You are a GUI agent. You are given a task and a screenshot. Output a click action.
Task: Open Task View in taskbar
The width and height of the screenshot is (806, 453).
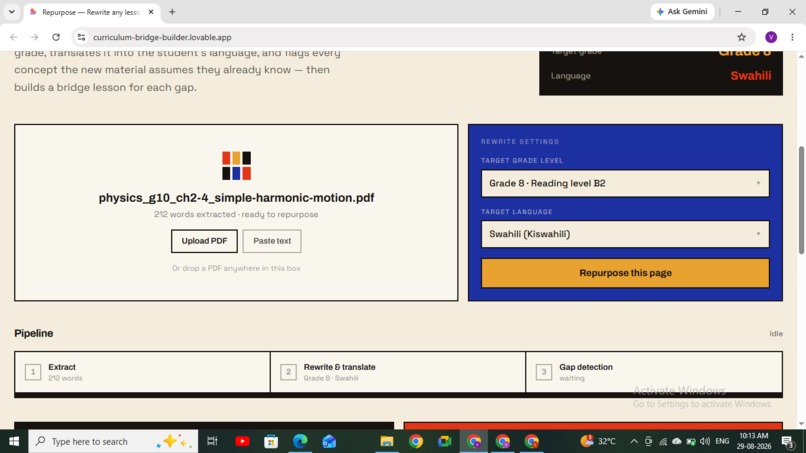point(212,441)
